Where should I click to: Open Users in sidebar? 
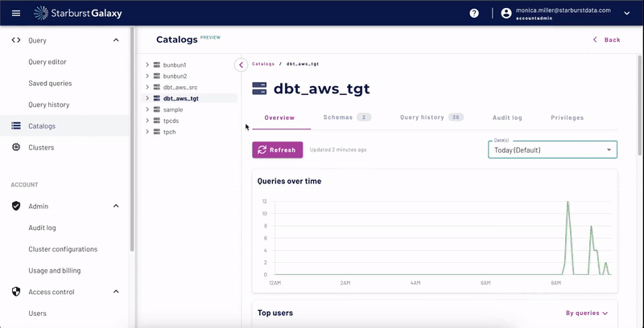(37, 314)
